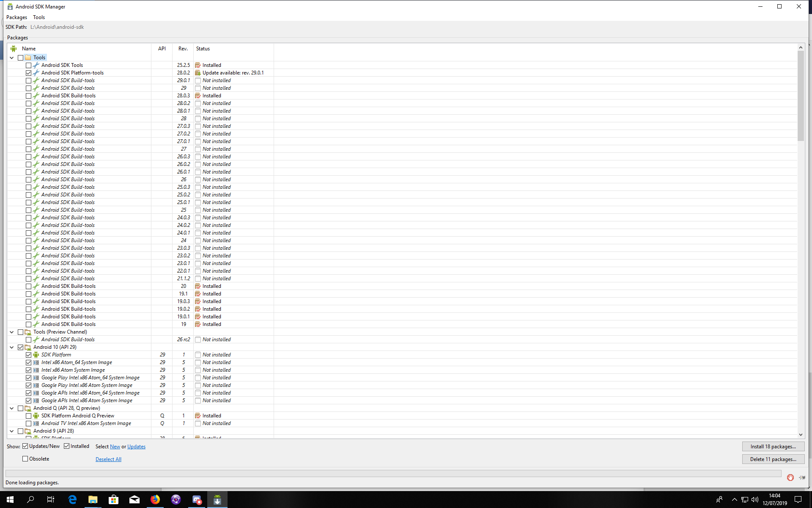Click the Android 9 (API 28) folder icon

(x=28, y=431)
